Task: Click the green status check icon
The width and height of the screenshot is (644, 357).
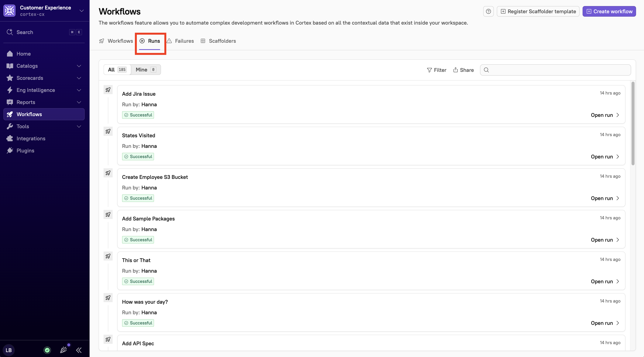Action: point(47,350)
